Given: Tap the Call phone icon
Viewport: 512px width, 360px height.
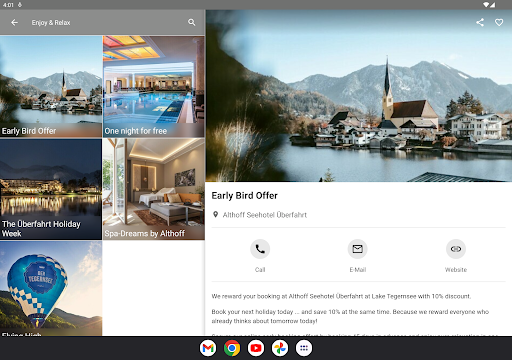Looking at the screenshot, I should click(x=260, y=249).
